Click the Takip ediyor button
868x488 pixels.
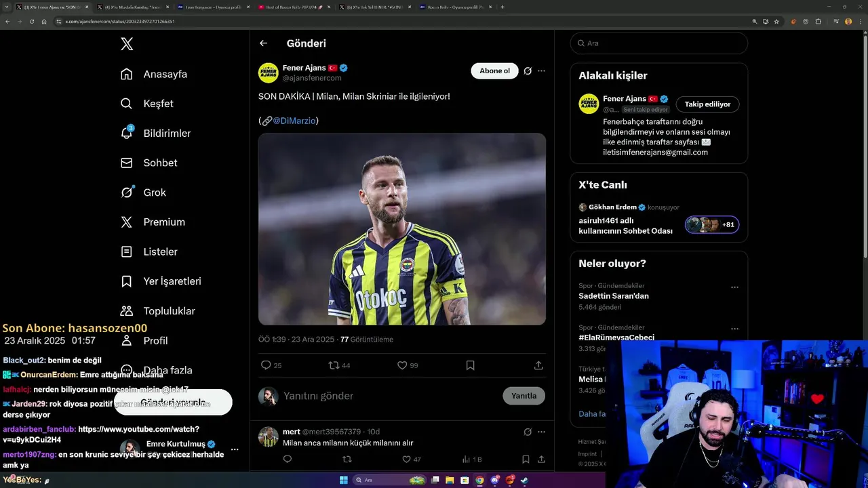point(707,104)
